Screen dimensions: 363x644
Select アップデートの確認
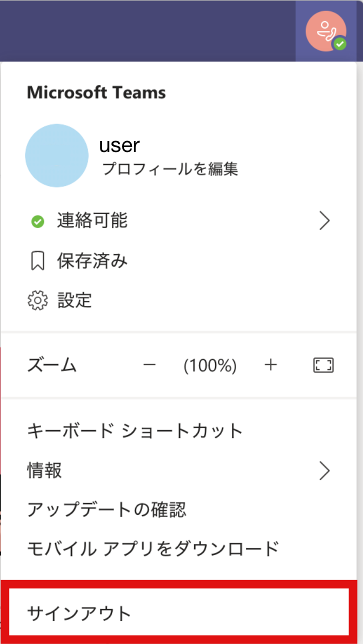[106, 509]
